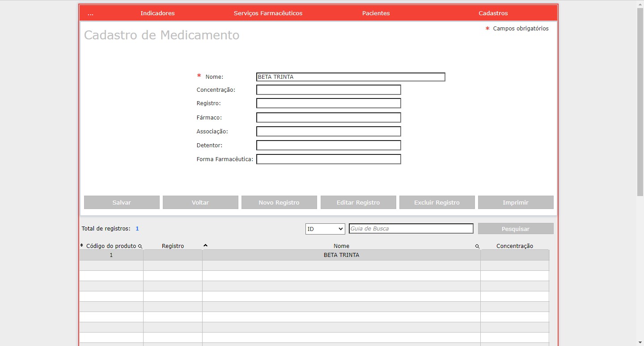This screenshot has height=346, width=644.
Task: Focus the Guia de Busca search field
Action: pyautogui.click(x=411, y=229)
